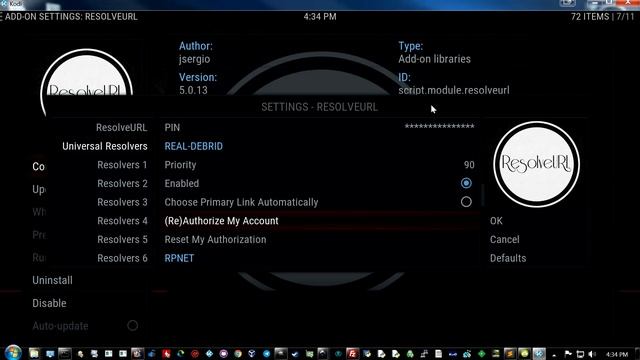Select Universal Resolvers category
640x360 pixels.
tap(104, 146)
